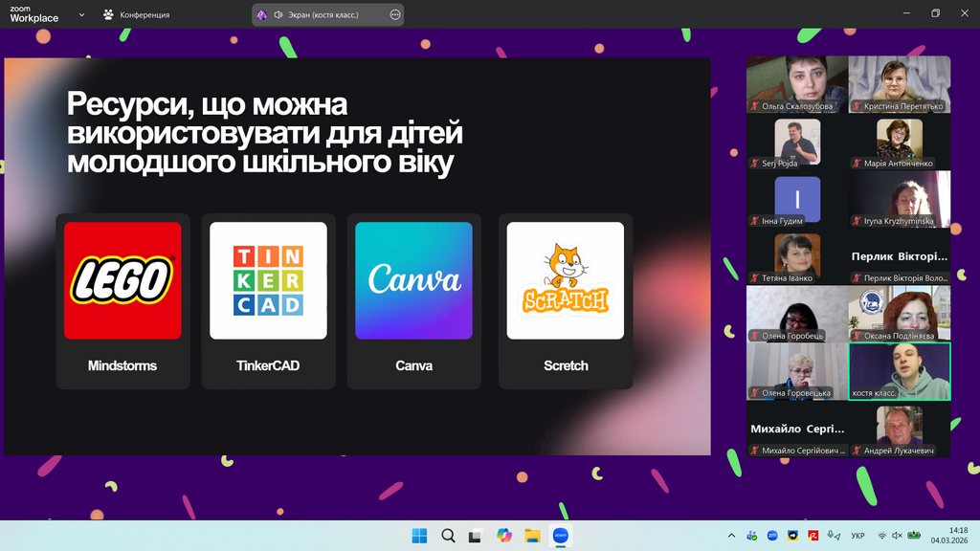Open File Explorer from the taskbar

(x=532, y=536)
